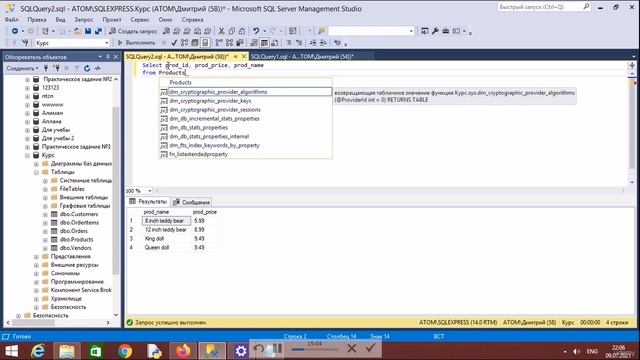The width and height of the screenshot is (640, 360).
Task: Select the dbo.Orders table in tree
Action: [x=73, y=231]
